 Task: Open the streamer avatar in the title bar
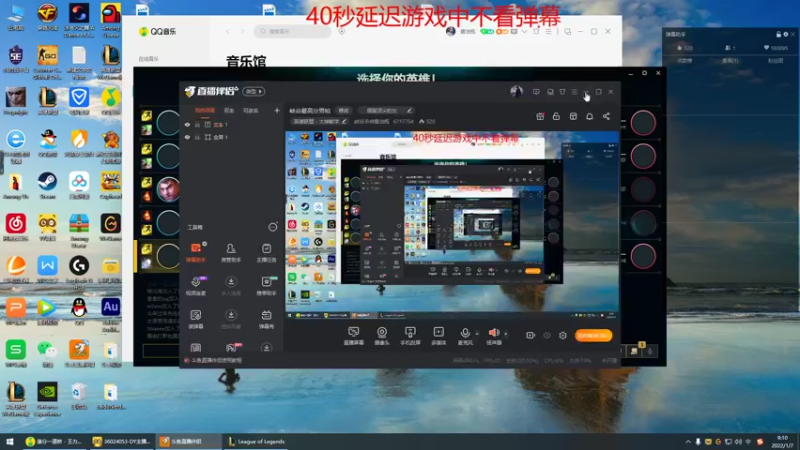[516, 91]
